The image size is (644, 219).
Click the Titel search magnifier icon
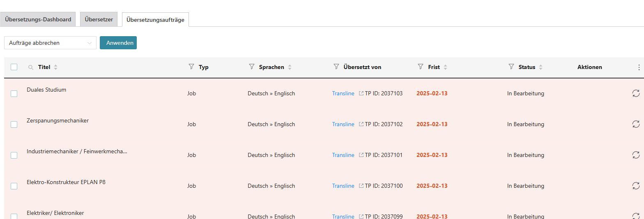point(30,67)
